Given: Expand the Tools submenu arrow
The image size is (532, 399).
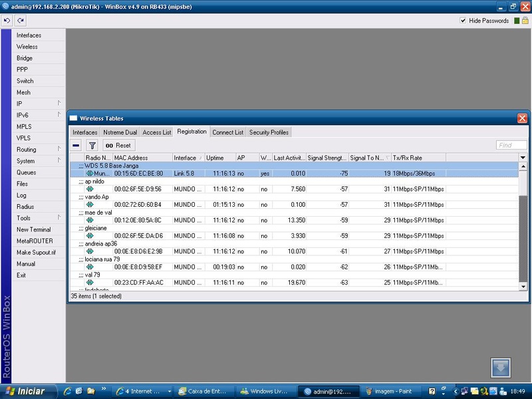Looking at the screenshot, I should [x=59, y=217].
